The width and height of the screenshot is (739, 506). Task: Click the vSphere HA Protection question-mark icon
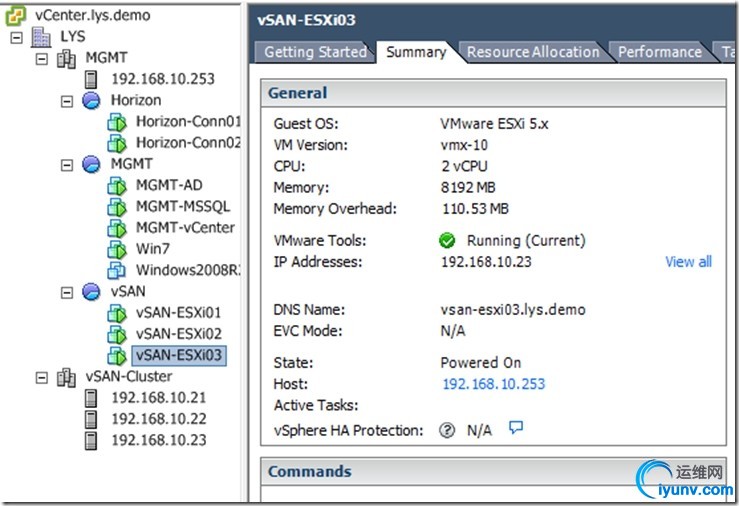(x=447, y=430)
